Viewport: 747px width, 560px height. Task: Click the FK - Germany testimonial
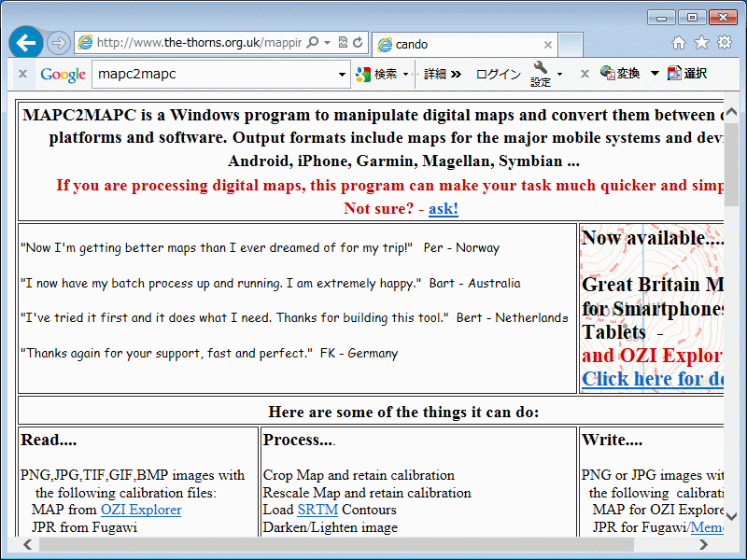[x=209, y=354]
